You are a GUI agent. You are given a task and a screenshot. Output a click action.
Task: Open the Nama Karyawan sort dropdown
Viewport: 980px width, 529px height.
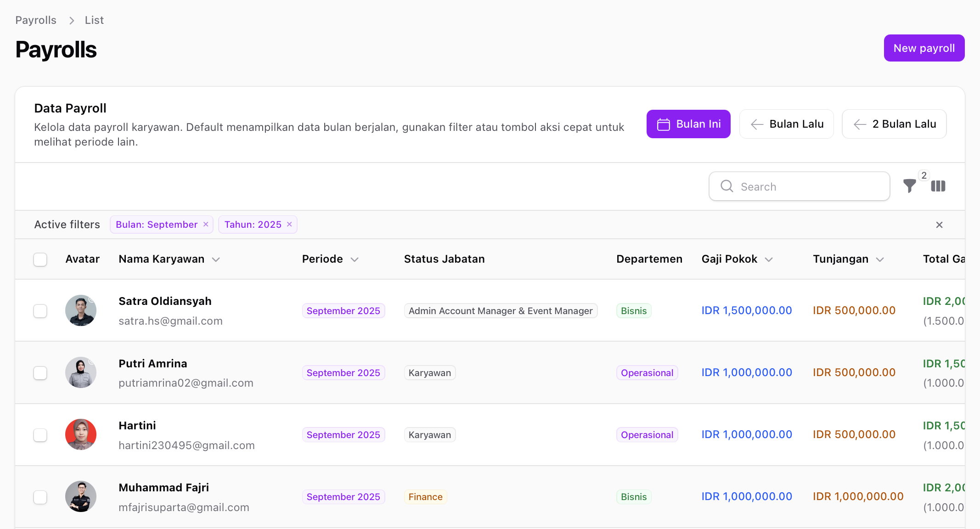(x=216, y=259)
